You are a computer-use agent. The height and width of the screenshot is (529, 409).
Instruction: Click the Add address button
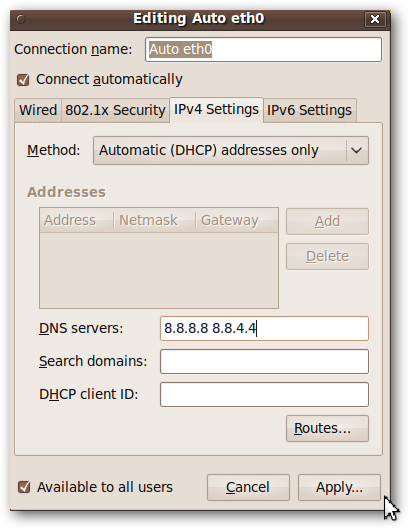[327, 221]
